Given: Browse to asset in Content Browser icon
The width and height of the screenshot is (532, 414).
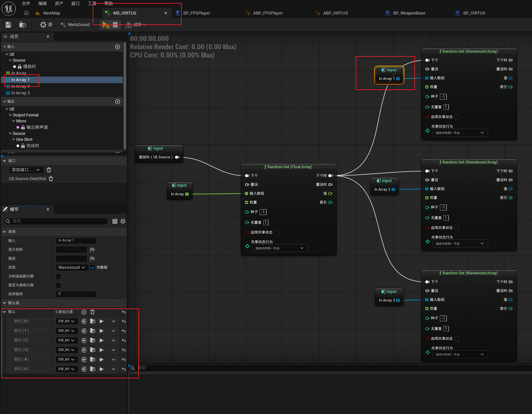Looking at the screenshot, I should tap(22, 25).
